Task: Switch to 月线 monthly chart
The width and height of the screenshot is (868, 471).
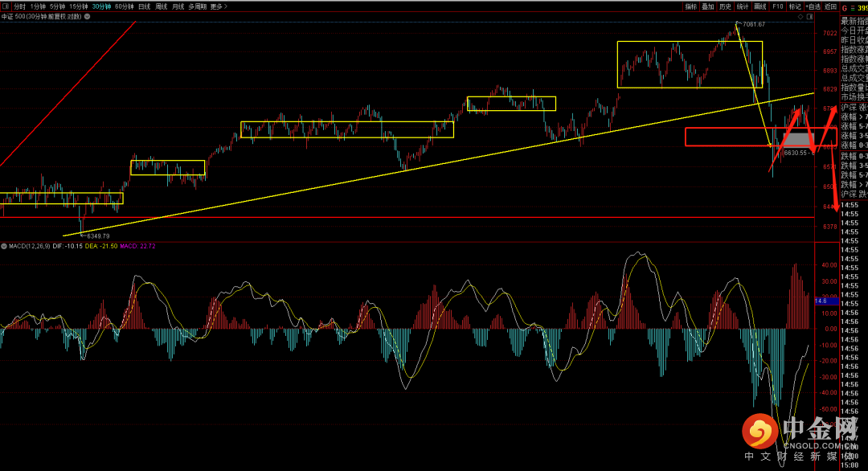Action: tap(178, 6)
